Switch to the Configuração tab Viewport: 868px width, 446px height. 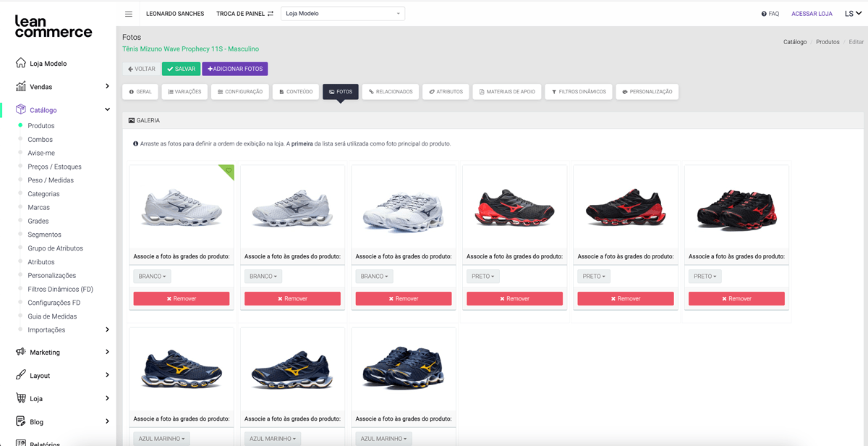pos(240,92)
